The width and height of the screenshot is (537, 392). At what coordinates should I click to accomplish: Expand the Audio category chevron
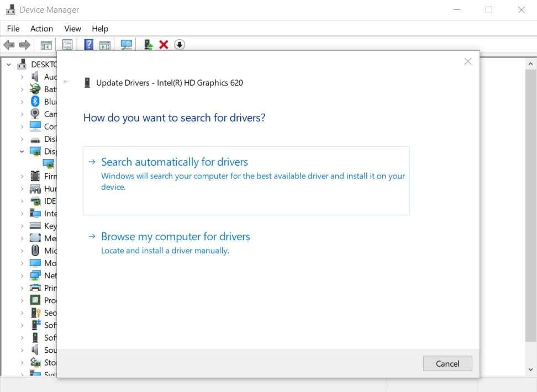point(22,77)
